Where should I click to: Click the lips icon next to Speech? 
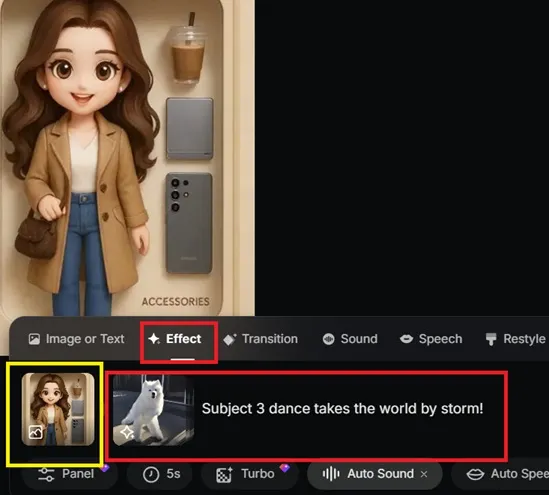click(x=406, y=339)
